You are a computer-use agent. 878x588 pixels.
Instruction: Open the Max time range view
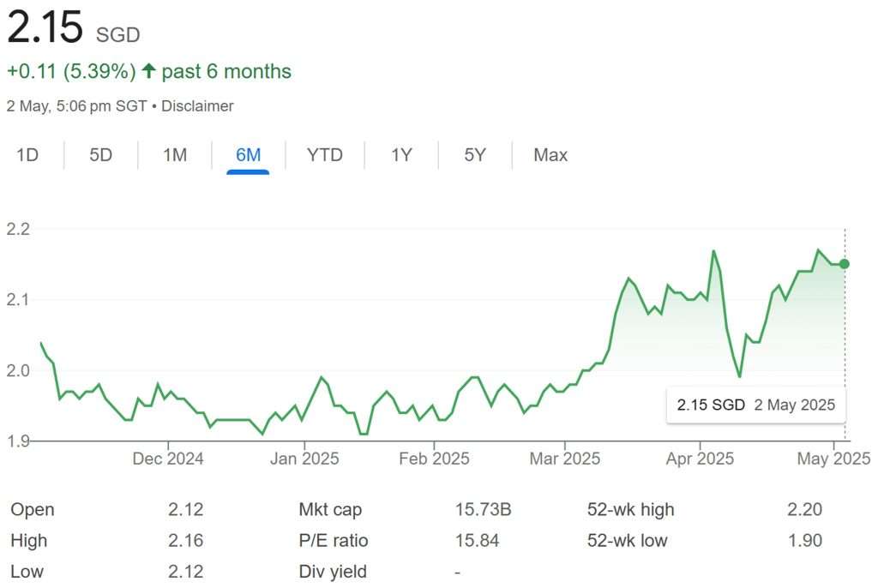coord(549,155)
